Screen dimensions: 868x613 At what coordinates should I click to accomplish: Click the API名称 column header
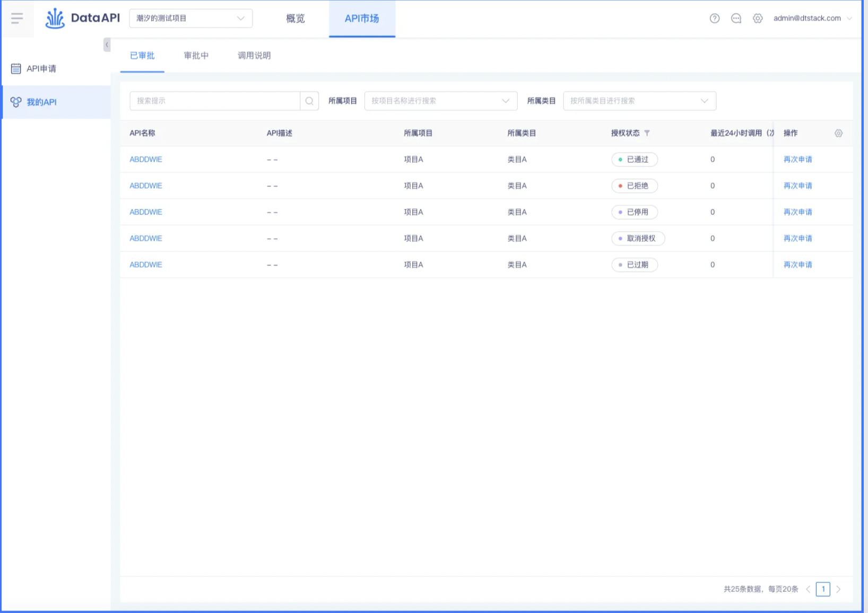142,133
